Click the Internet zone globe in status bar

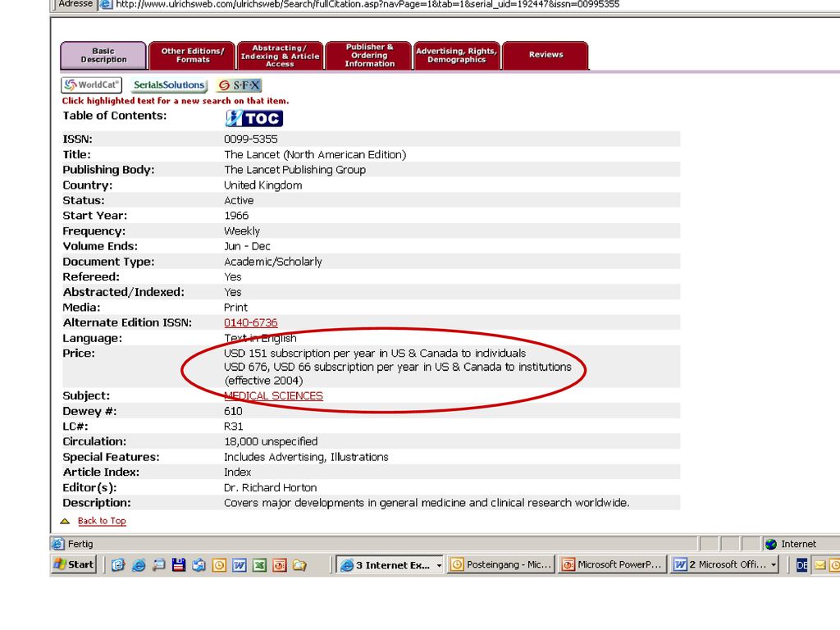pos(771,545)
